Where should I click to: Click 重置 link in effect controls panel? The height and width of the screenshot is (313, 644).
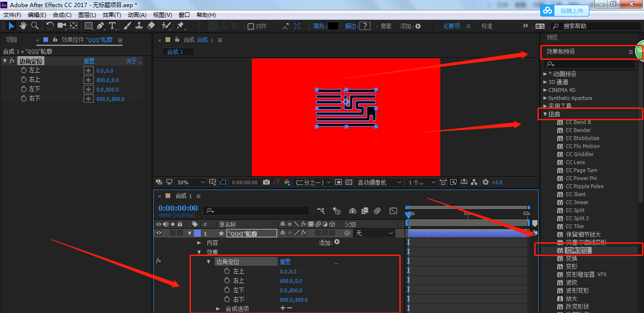pos(89,61)
